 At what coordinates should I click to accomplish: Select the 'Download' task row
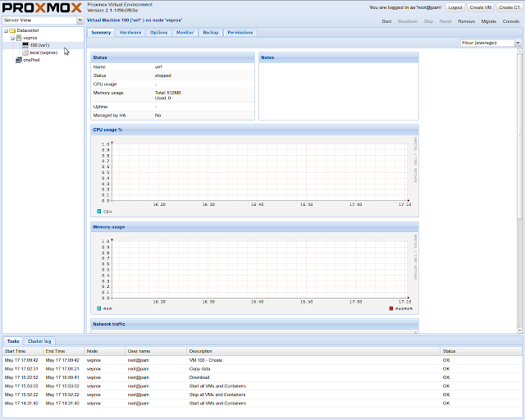262,377
